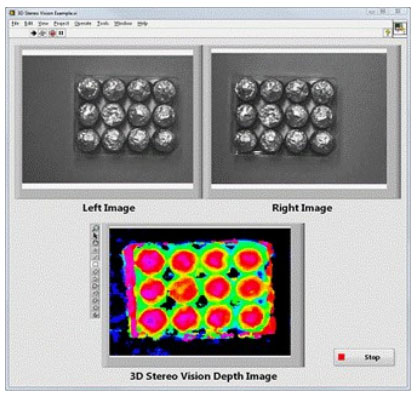Select the Zoom tool in the depth image palette

click(x=96, y=228)
